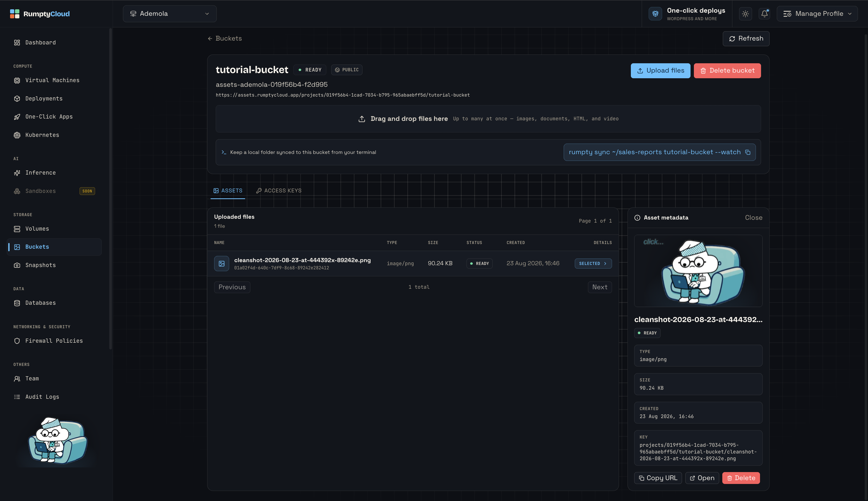Select Snapshots in the sidebar
The width and height of the screenshot is (868, 501).
tap(54, 265)
